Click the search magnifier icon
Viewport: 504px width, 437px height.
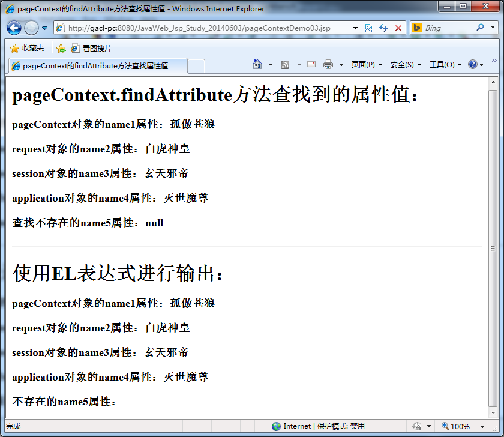tap(480, 28)
